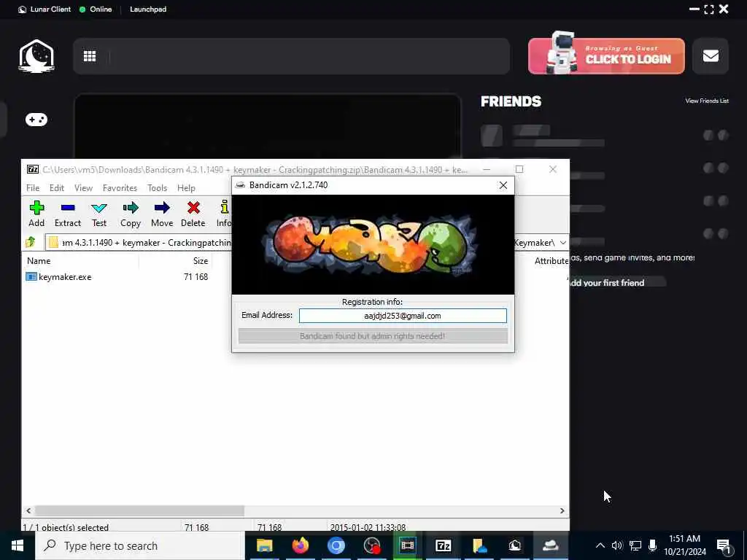This screenshot has height=560, width=747.
Task: Toggle Lunar Client fullscreen icon
Action: 709,9
